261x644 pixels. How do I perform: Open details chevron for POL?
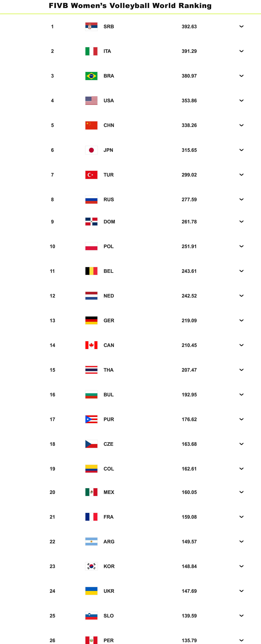[241, 246]
